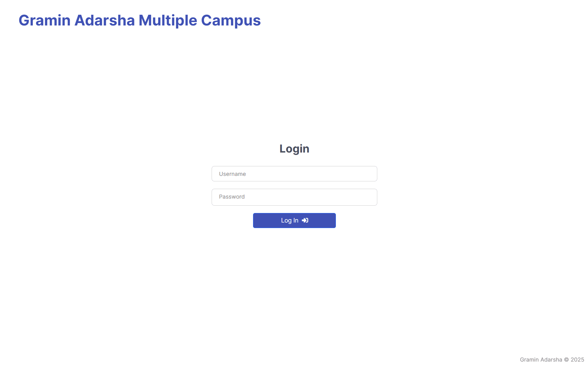Screen dimensions: 588x368
Task: Click the word "In" on the button
Action: point(296,220)
